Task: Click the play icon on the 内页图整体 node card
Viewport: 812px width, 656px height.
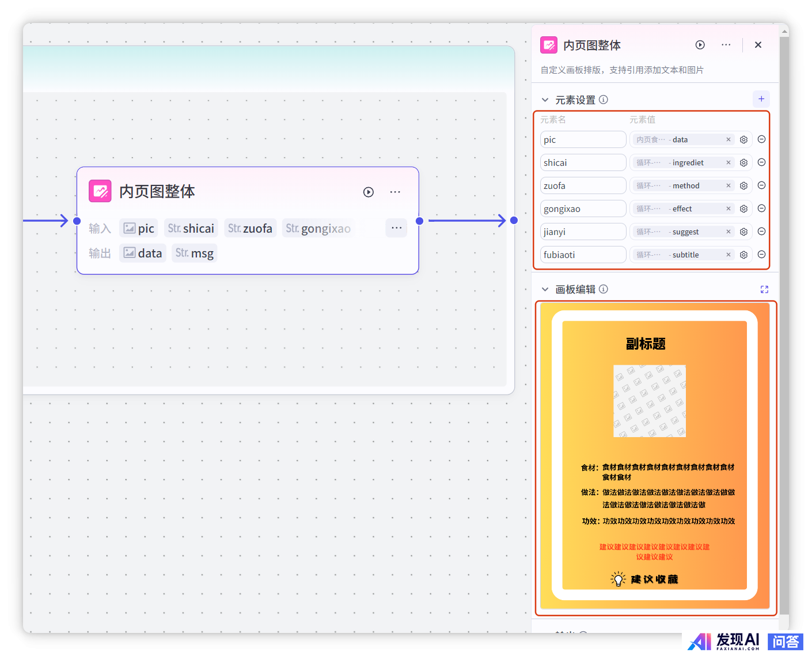Action: [369, 192]
